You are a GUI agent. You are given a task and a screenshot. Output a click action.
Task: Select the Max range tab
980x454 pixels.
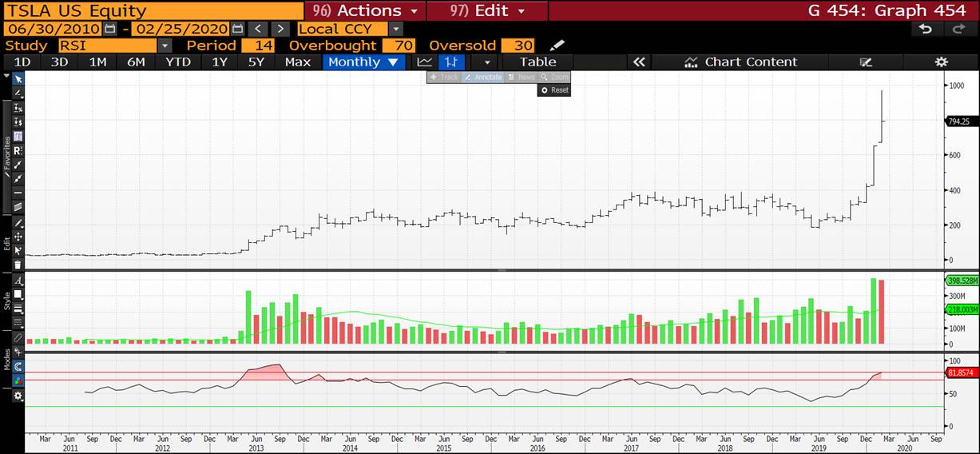coord(298,62)
